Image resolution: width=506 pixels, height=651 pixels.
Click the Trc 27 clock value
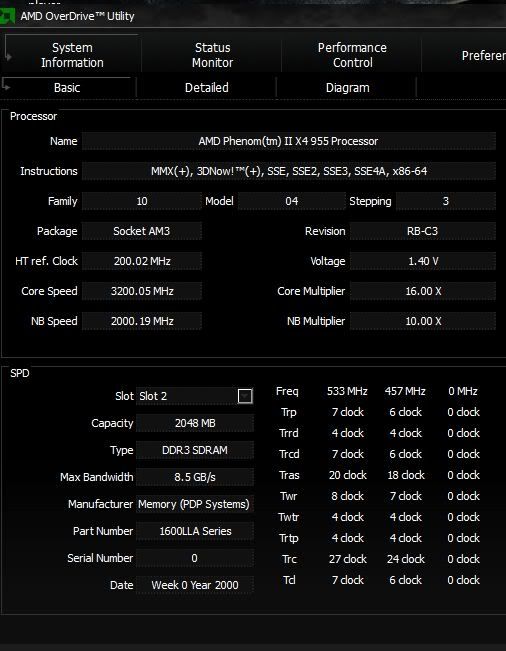click(x=347, y=559)
